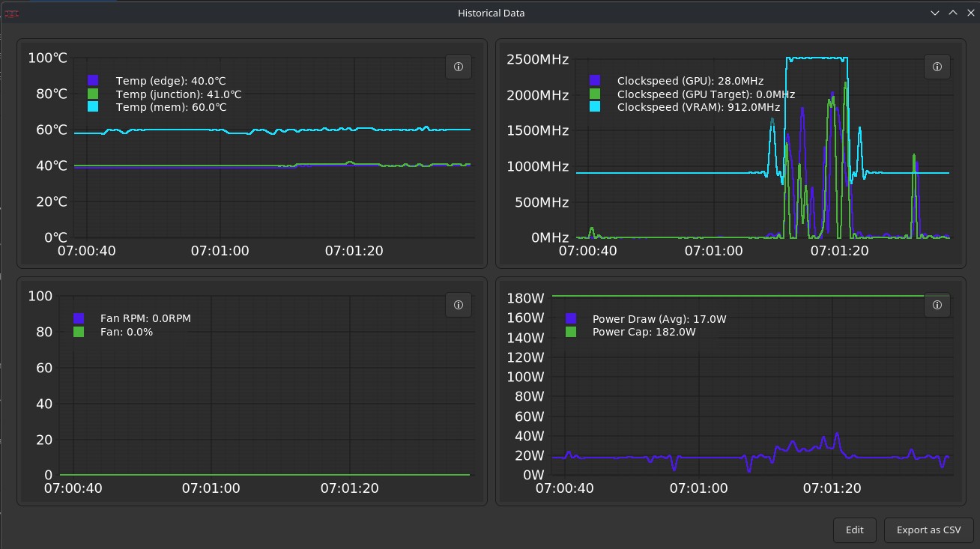
Task: Select the Temp (mem): 60.0°C label
Action: 172,108
